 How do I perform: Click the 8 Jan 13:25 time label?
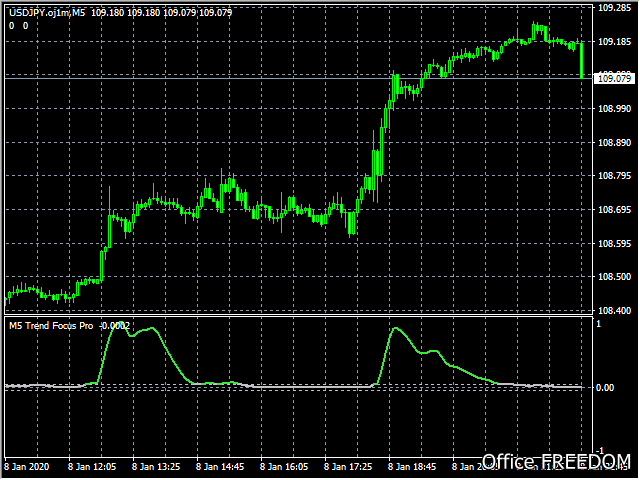tap(156, 467)
